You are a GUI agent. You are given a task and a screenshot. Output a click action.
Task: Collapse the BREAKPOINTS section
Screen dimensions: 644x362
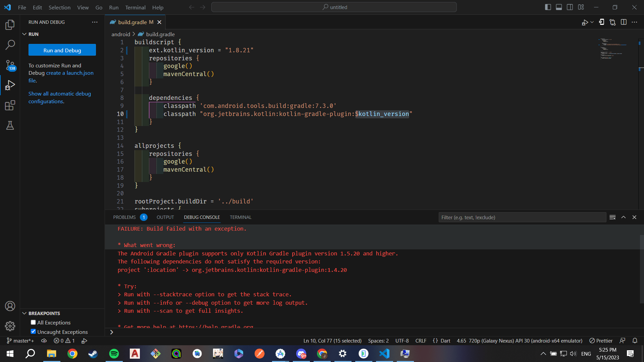point(24,313)
